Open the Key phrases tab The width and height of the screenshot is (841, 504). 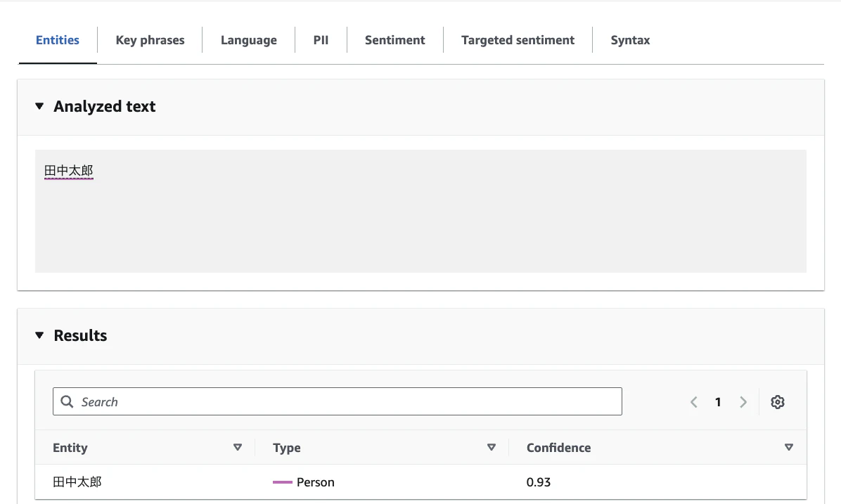coord(150,40)
